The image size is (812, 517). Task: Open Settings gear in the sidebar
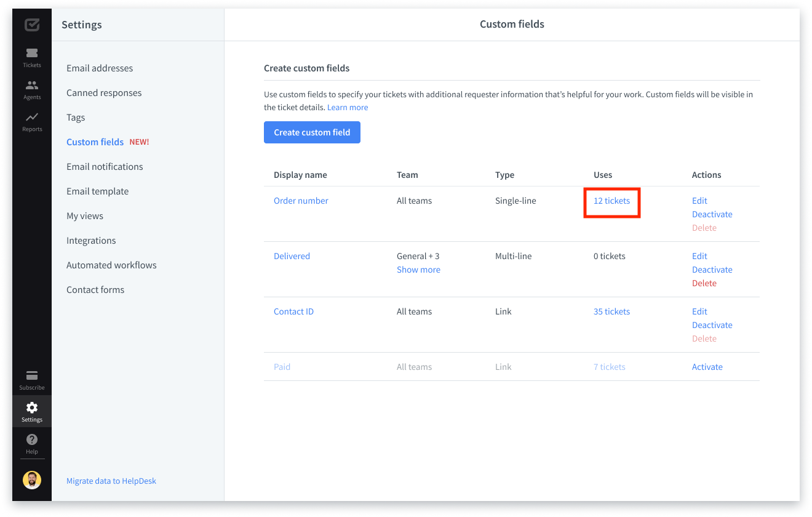pos(32,411)
